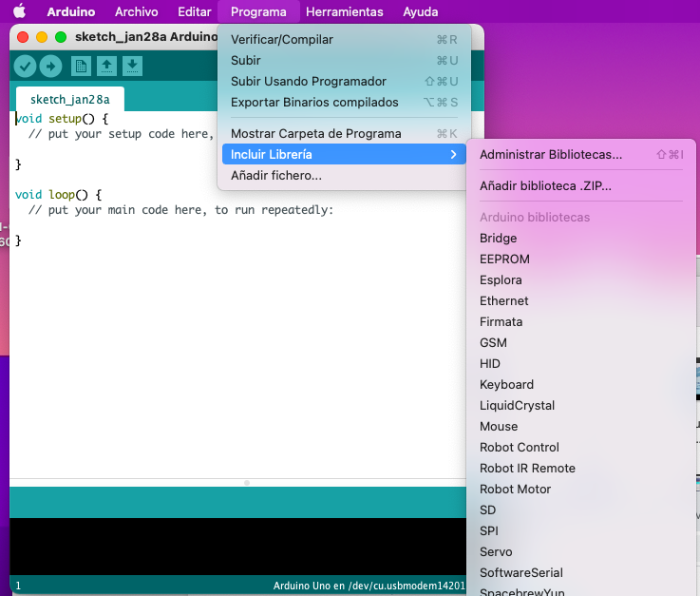Select Añadir biblioteca .ZIP...

[x=581, y=186]
